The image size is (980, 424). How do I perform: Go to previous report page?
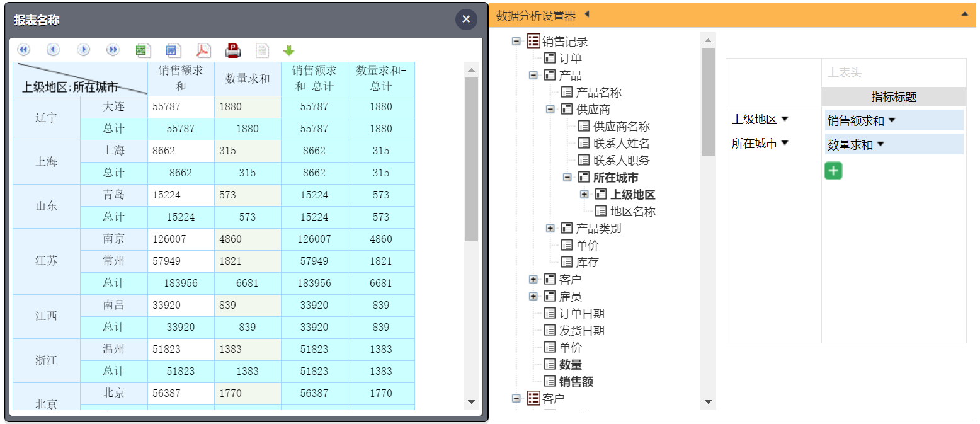54,50
